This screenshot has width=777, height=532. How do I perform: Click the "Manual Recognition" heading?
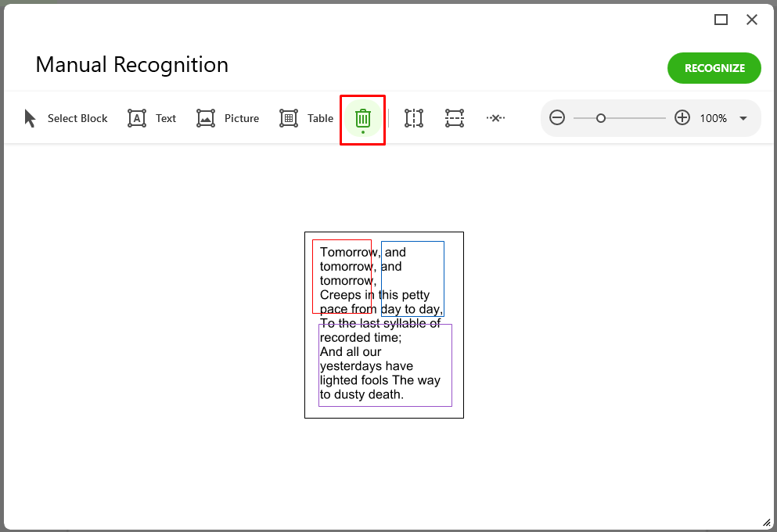(x=131, y=65)
